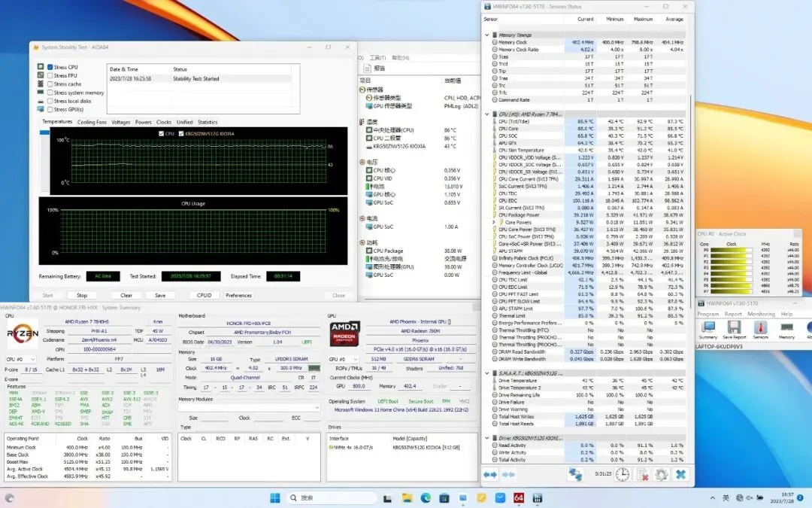Open the Help menu in HWiNFO
The height and width of the screenshot is (508, 812).
(786, 314)
